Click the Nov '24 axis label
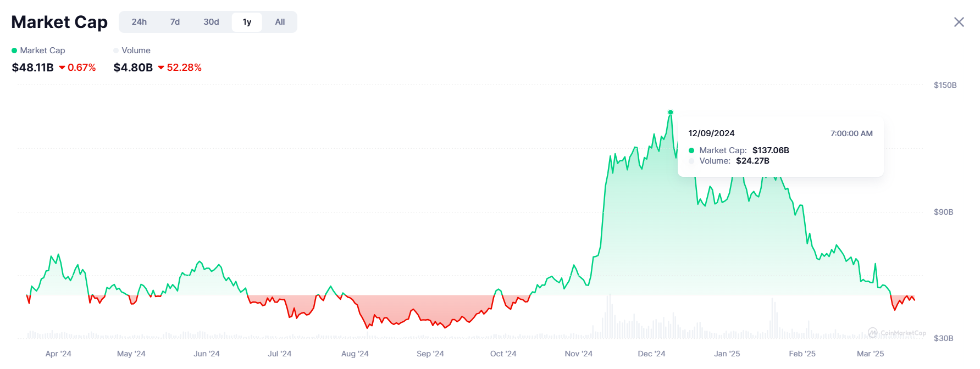 (x=578, y=354)
